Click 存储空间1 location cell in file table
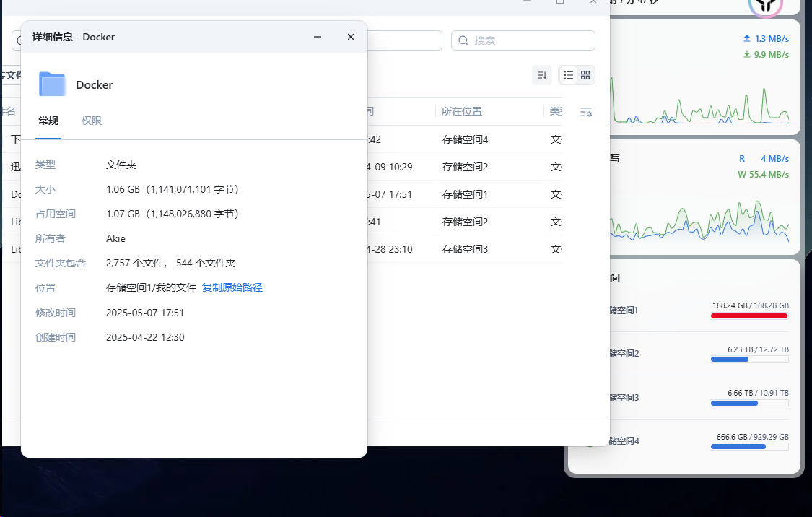 [x=465, y=194]
